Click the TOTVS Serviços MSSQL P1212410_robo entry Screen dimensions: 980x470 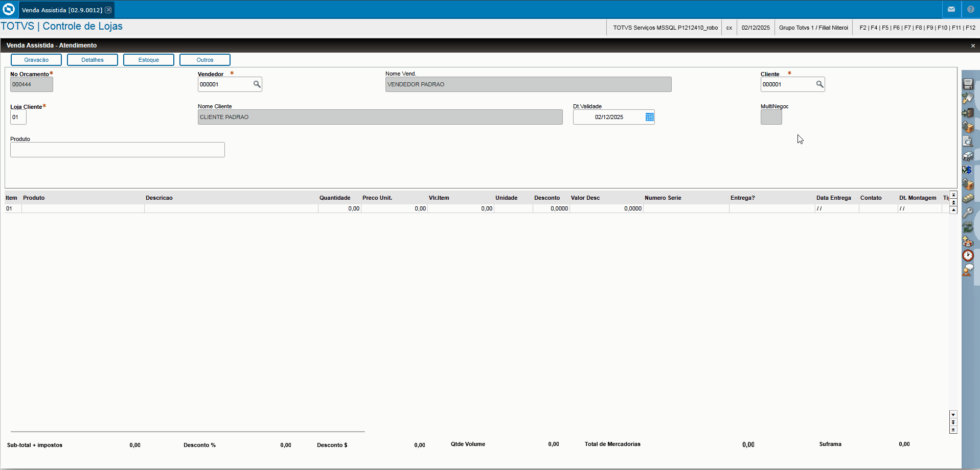(666, 28)
